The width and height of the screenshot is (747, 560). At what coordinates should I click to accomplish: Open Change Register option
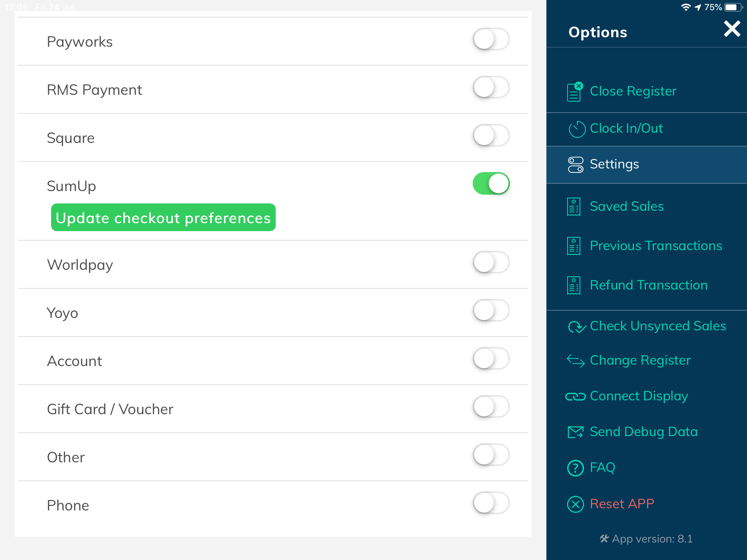[640, 359]
